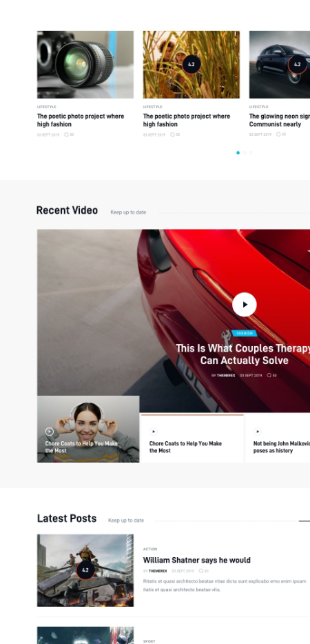
Task: Open 'This Is What Couples Therapy' video title
Action: (x=243, y=354)
